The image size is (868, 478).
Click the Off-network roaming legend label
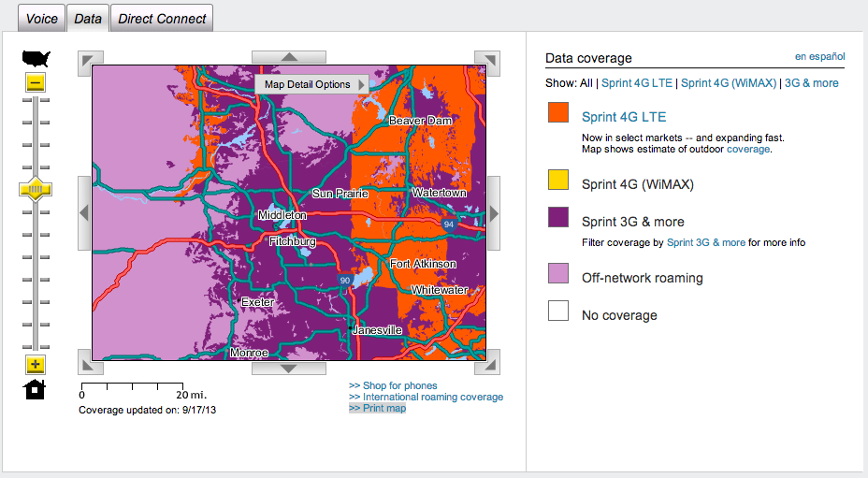643,278
